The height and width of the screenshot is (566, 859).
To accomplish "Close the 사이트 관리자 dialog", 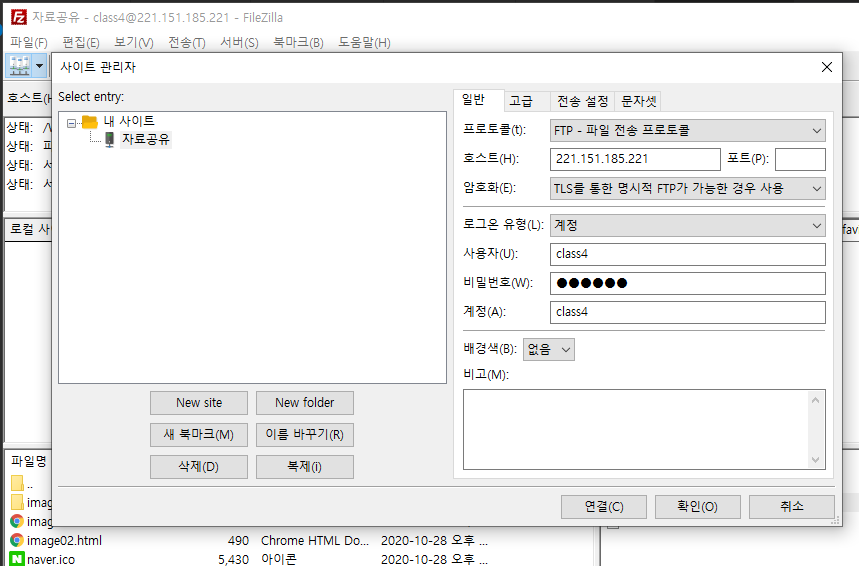I will (827, 67).
